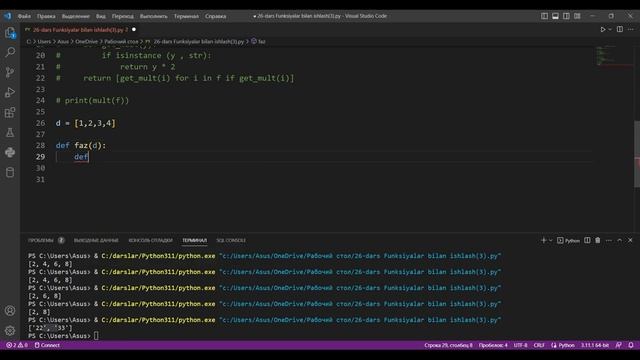Viewport: 640px width, 360px height.
Task: Open the Manage gear settings menu
Action: (10, 331)
